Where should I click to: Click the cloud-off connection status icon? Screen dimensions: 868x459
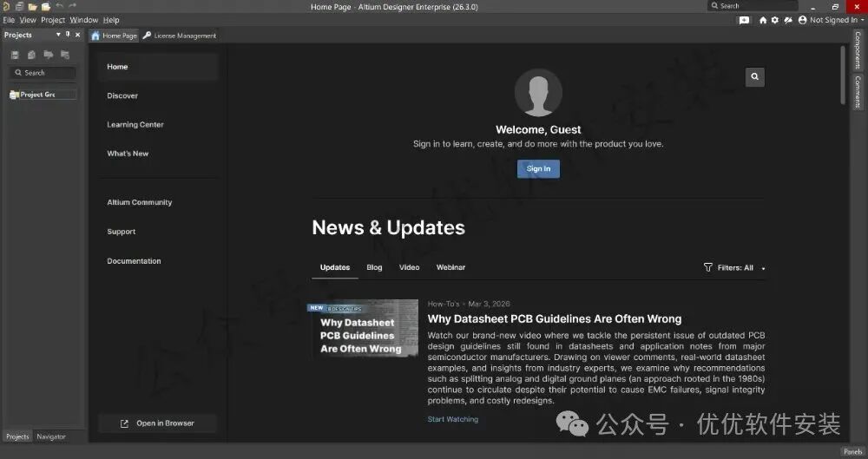pyautogui.click(x=788, y=20)
